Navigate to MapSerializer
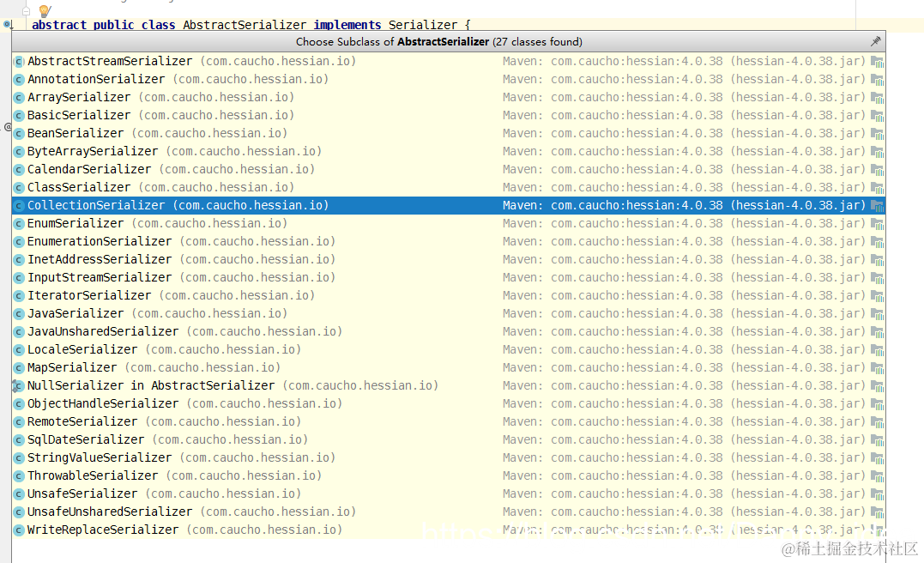The image size is (924, 563). pyautogui.click(x=449, y=368)
